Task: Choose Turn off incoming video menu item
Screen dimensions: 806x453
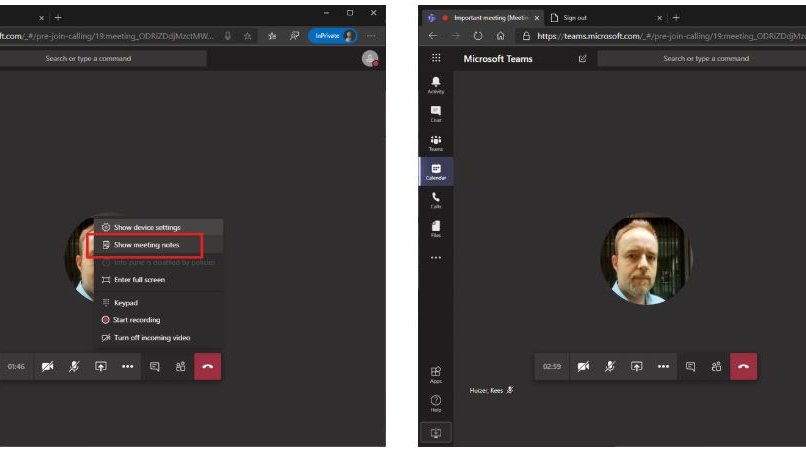Action: (158, 338)
